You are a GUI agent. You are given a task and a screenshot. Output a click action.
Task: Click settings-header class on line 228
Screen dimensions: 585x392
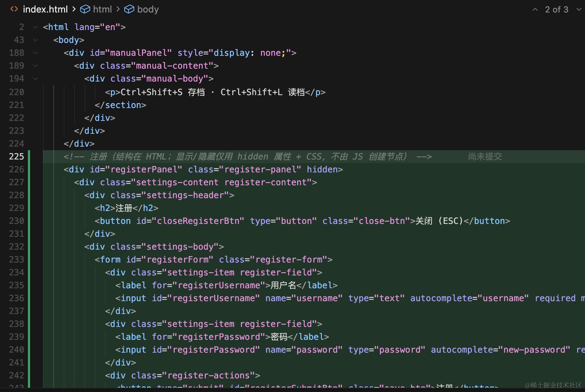(x=185, y=195)
